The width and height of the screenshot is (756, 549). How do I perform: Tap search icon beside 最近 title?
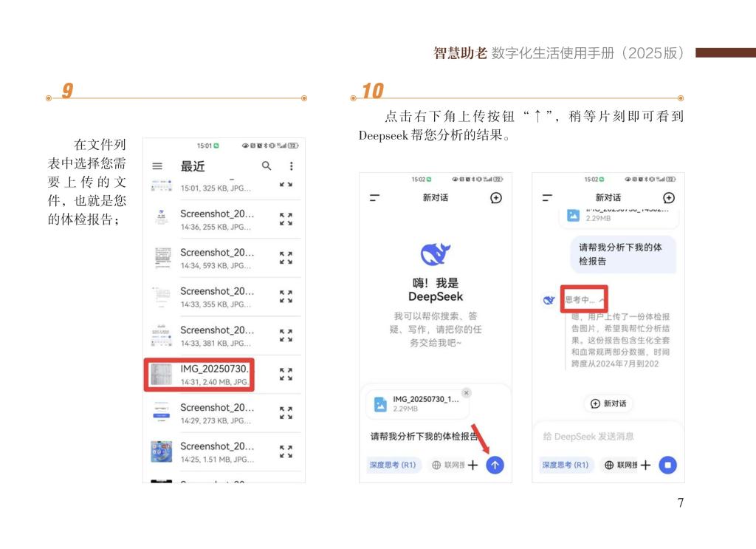click(x=266, y=166)
